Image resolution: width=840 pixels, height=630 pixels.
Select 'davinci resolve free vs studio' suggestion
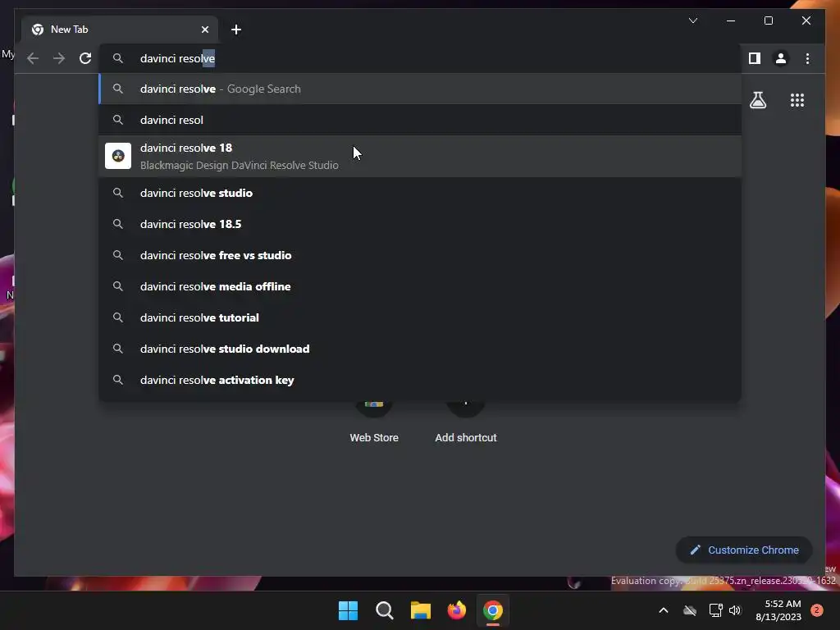pyautogui.click(x=421, y=255)
